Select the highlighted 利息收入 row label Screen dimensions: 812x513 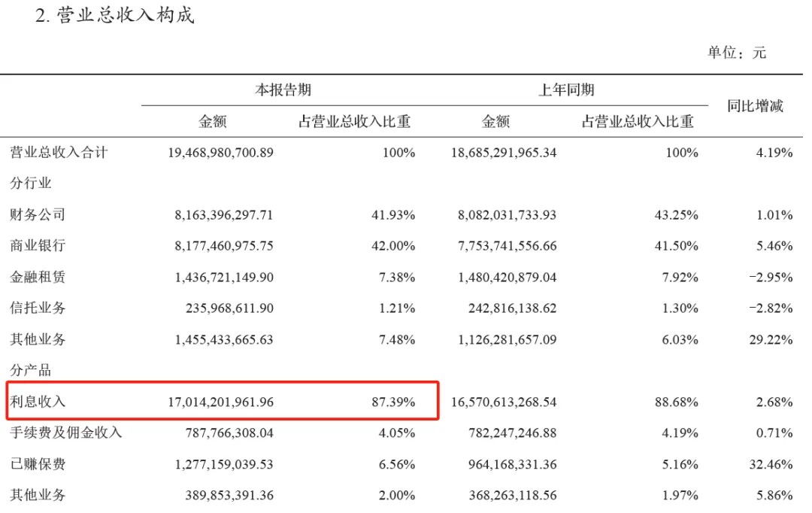coord(38,402)
